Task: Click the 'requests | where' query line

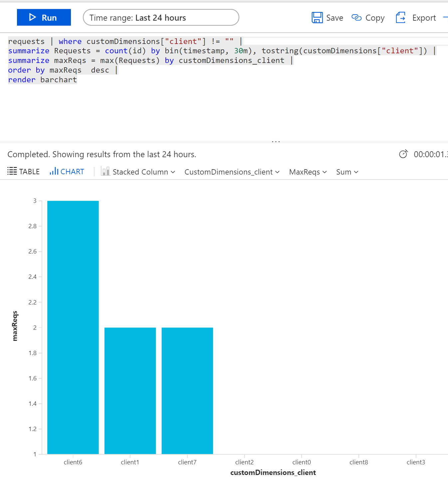Action: pyautogui.click(x=125, y=41)
